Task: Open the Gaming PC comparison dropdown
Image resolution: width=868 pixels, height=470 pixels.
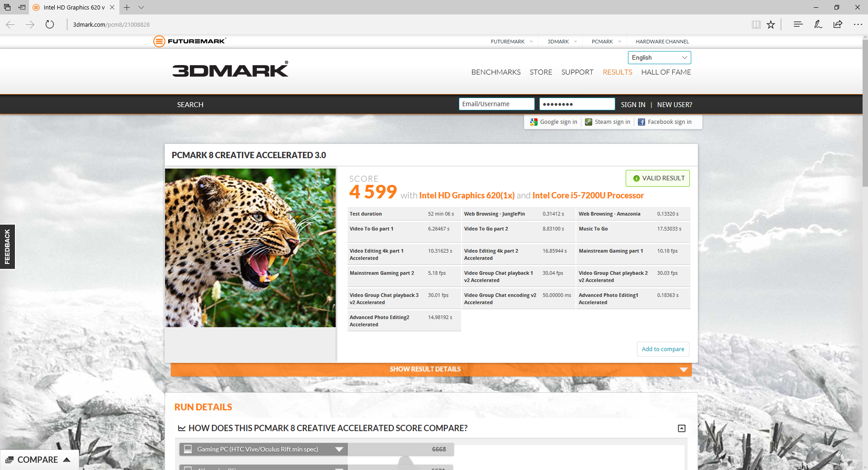Action: (264, 449)
